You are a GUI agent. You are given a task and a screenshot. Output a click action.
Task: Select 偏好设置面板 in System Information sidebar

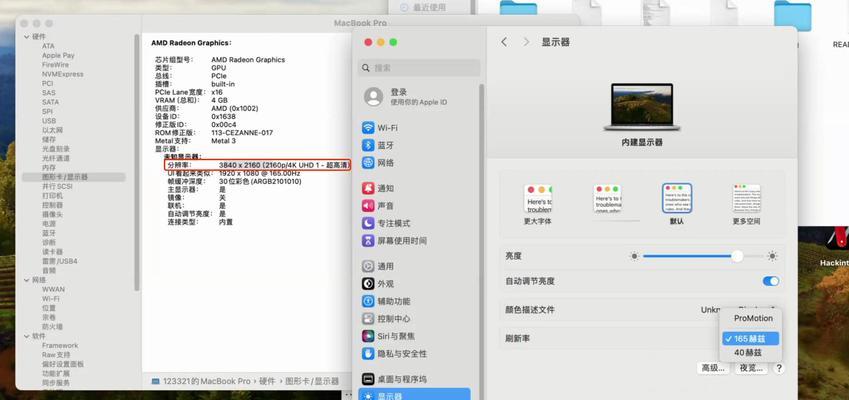pyautogui.click(x=63, y=364)
